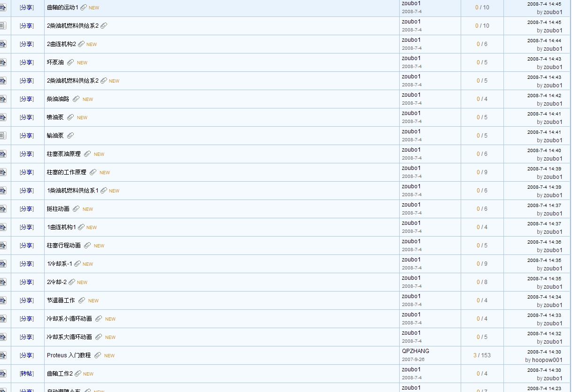The image size is (572, 392).
Task: Open the thread 冷却系大循环动画
Action: (70, 337)
